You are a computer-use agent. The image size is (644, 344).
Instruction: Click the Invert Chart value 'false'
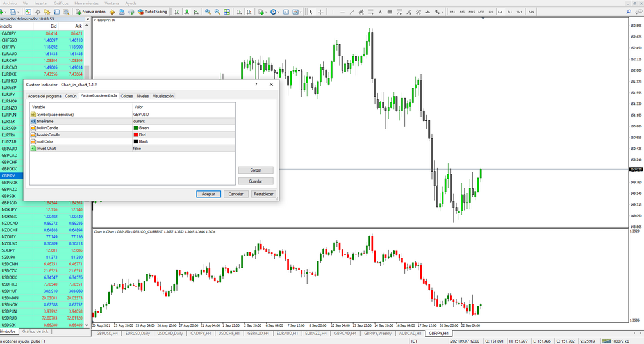[x=183, y=148]
